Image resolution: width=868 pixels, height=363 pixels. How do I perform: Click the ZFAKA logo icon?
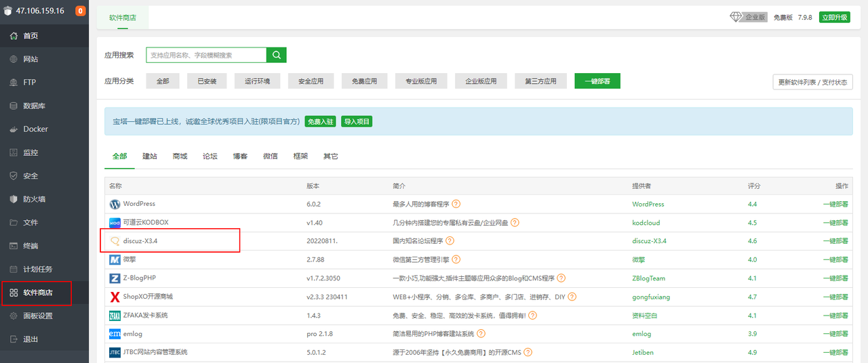click(115, 316)
